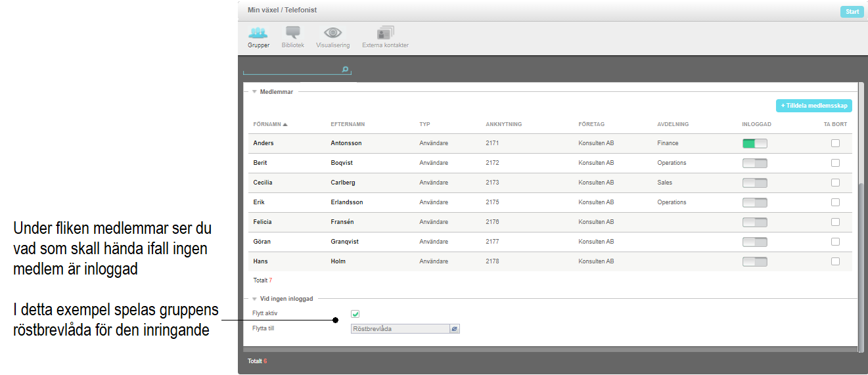Sort by Anknytning column header
This screenshot has width=868, height=375.
pos(504,124)
